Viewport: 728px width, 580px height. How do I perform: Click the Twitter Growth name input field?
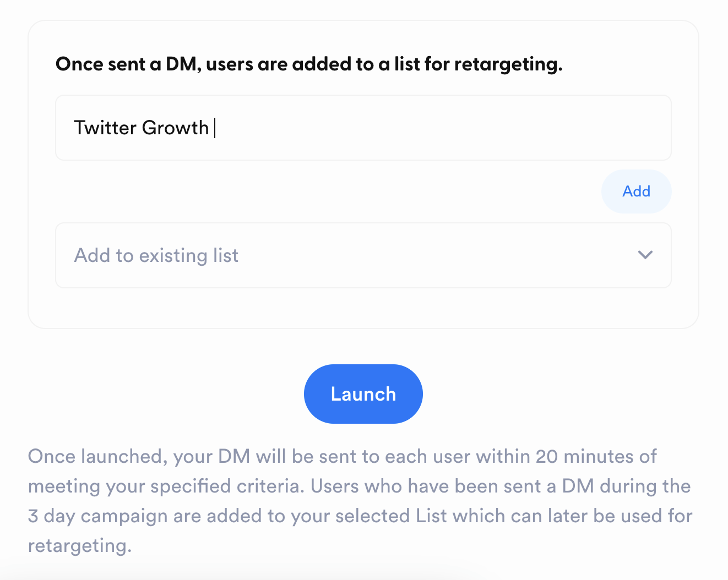coord(363,128)
